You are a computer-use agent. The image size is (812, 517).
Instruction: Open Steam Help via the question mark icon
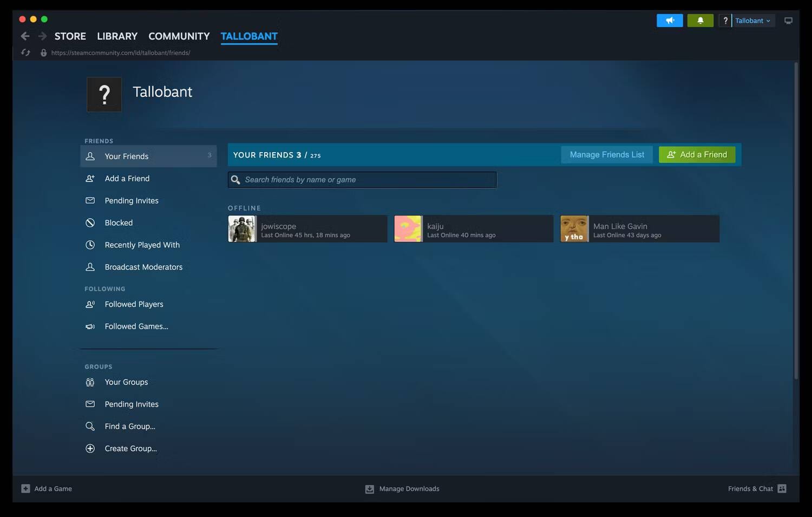point(725,20)
